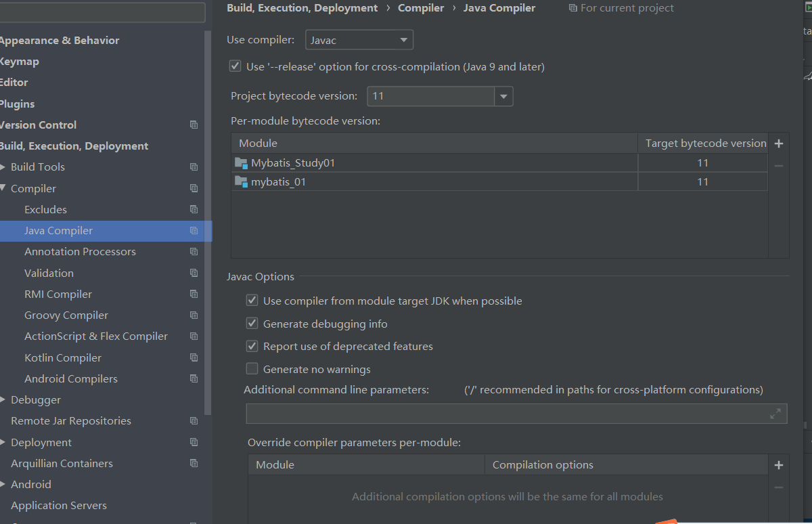Select Android Compilers in the tree

71,378
